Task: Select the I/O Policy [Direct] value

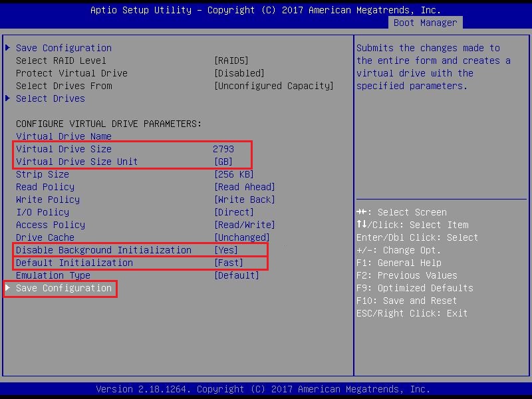Action: (x=236, y=212)
